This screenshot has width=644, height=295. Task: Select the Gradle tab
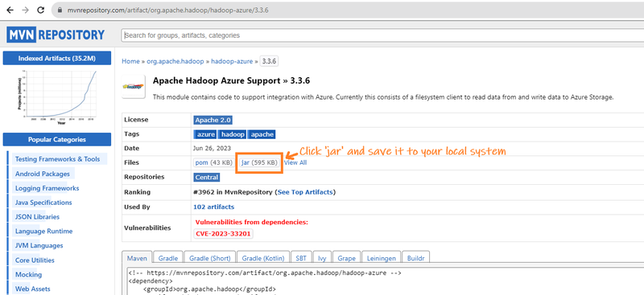[x=168, y=258]
